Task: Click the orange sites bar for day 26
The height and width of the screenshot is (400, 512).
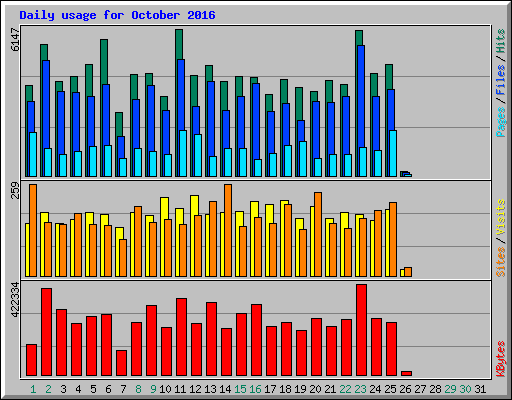Action: 408,272
